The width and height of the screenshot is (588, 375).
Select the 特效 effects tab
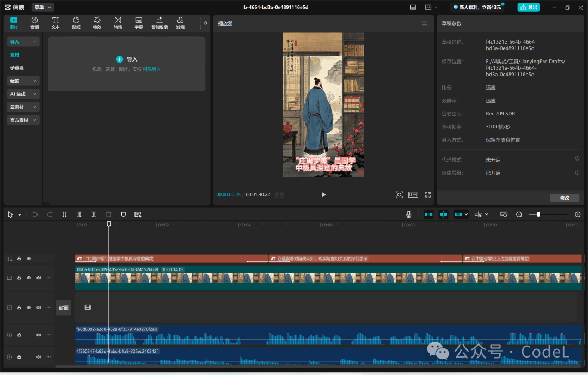point(97,23)
